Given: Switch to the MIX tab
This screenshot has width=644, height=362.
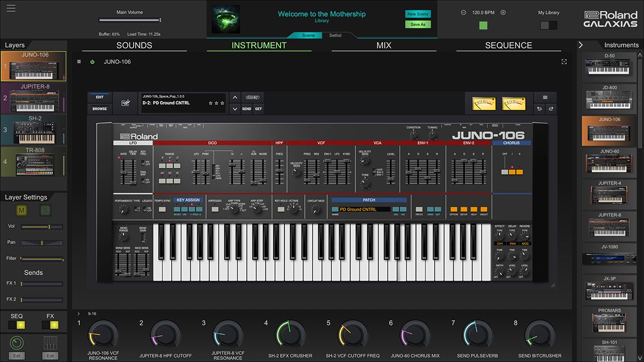Looking at the screenshot, I should 384,46.
